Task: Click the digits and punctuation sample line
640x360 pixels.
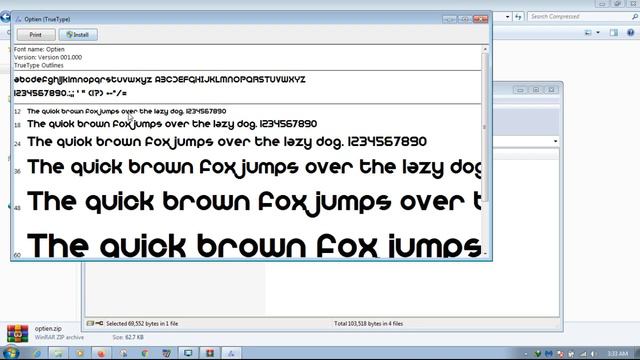Action: (70, 93)
